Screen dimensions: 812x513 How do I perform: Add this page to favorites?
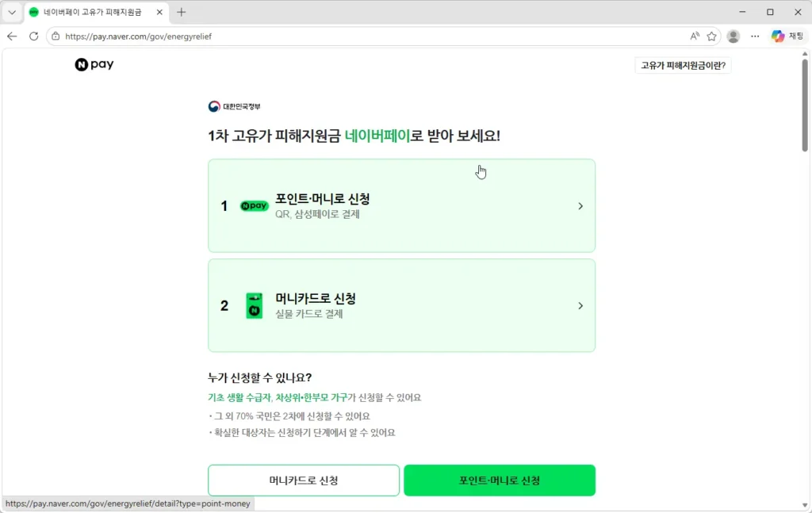click(711, 36)
